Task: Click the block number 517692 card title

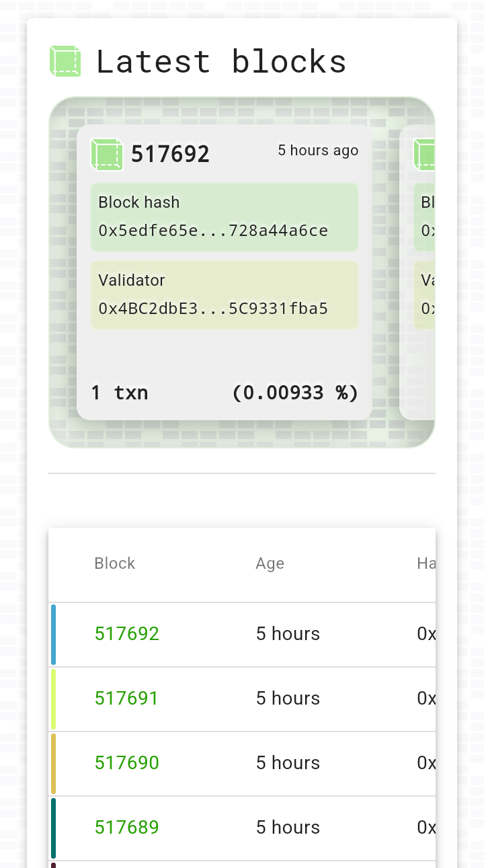Action: pos(171,155)
